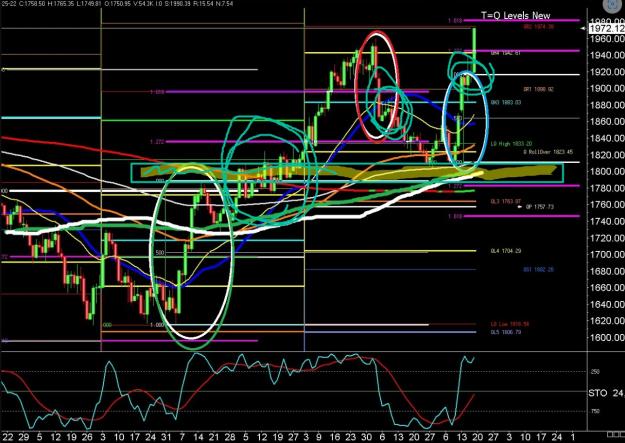The width and height of the screenshot is (625, 443).
Task: Click the date label '16' on time axis
Action: (x=334, y=437)
